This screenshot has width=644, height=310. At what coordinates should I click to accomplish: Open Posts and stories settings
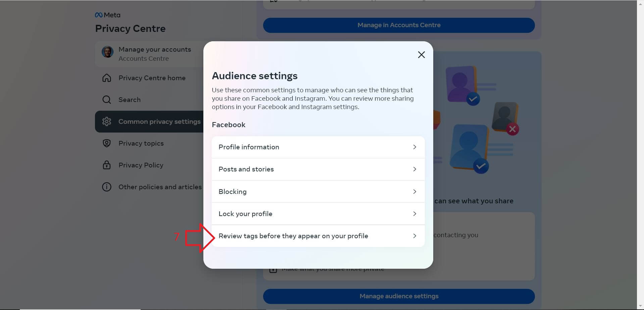tap(318, 169)
